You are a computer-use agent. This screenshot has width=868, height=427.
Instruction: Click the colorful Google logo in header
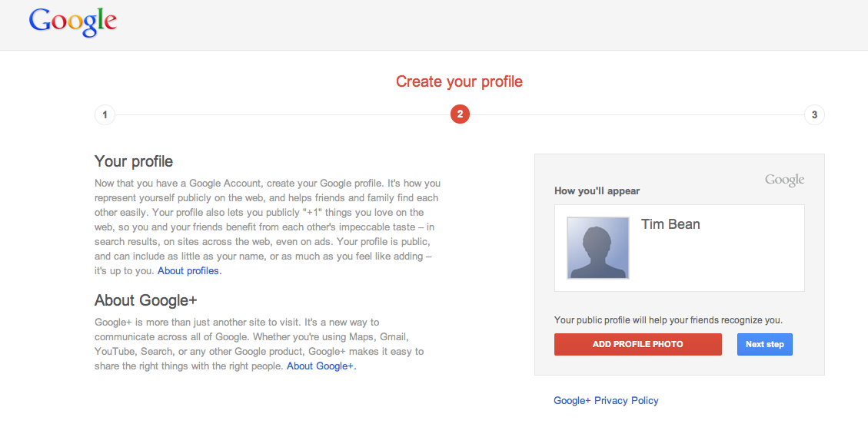tap(72, 23)
